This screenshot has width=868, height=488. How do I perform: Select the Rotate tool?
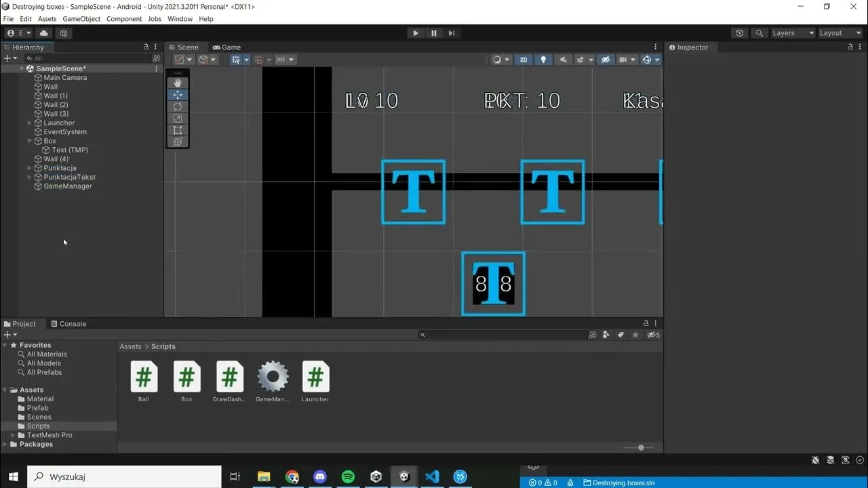pos(178,106)
